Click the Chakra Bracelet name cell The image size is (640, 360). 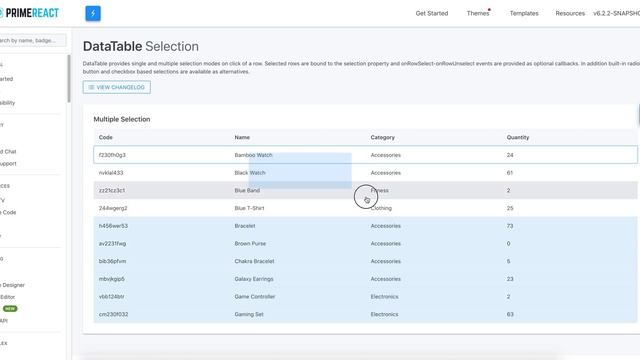tap(254, 261)
